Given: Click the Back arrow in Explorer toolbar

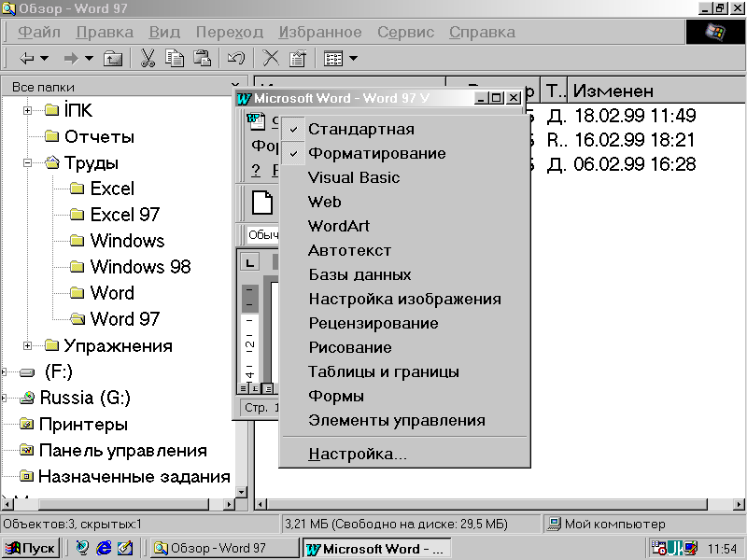Looking at the screenshot, I should 27,59.
